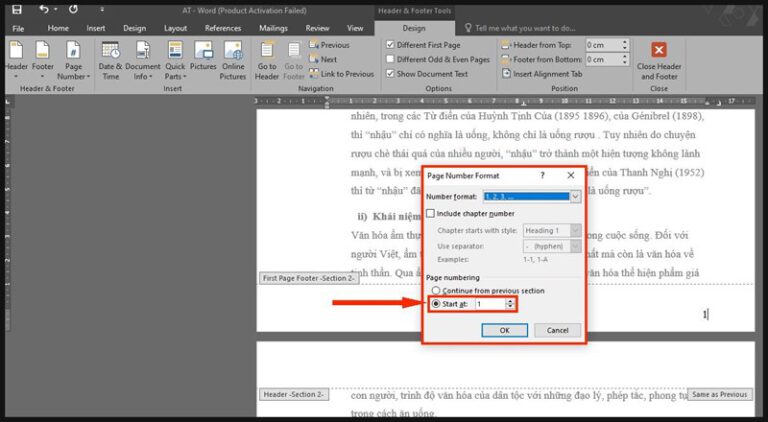
Task: Open Quick Parts menu
Action: coord(175,61)
